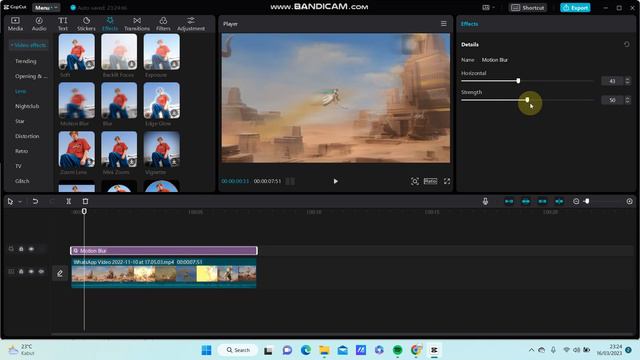640x360 pixels.
Task: Lock the main video track
Action: pyautogui.click(x=21, y=271)
